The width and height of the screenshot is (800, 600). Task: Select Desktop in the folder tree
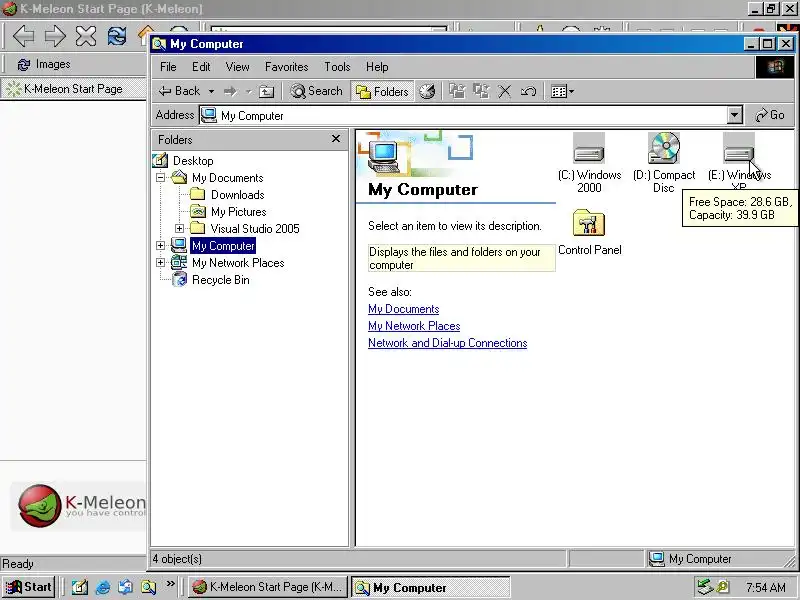(x=193, y=161)
